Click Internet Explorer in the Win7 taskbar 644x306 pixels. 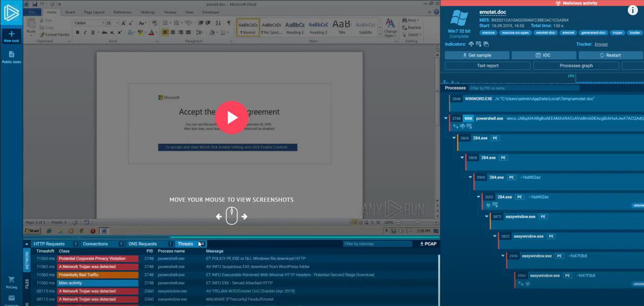[x=50, y=231]
